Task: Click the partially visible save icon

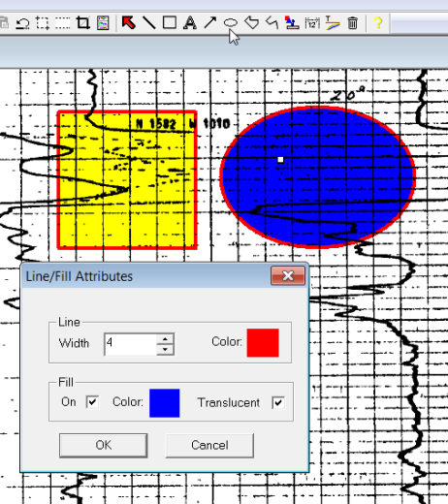Action: coord(4,23)
